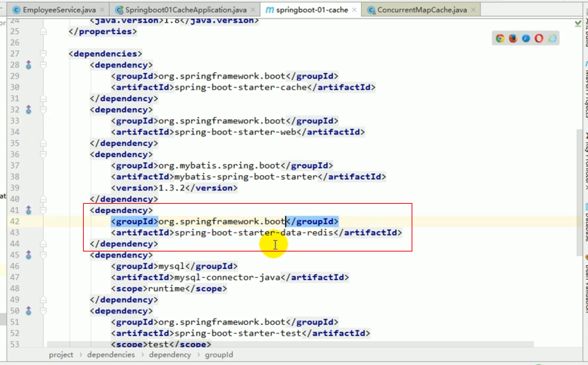Open pom preview in Firefox browser icon
Screen dimensions: 588x365
[x=513, y=39]
